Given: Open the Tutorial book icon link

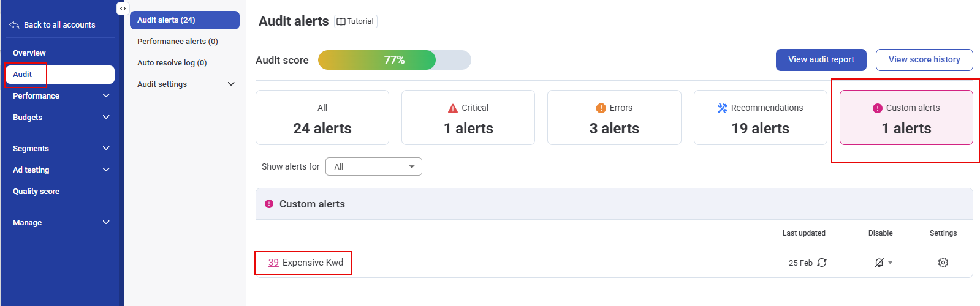Looking at the screenshot, I should pos(341,21).
